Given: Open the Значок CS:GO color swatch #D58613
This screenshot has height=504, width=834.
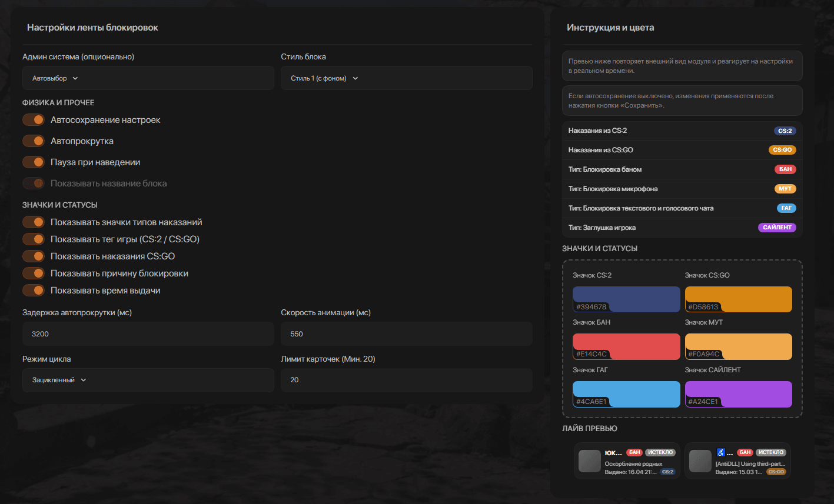Looking at the screenshot, I should pyautogui.click(x=739, y=299).
